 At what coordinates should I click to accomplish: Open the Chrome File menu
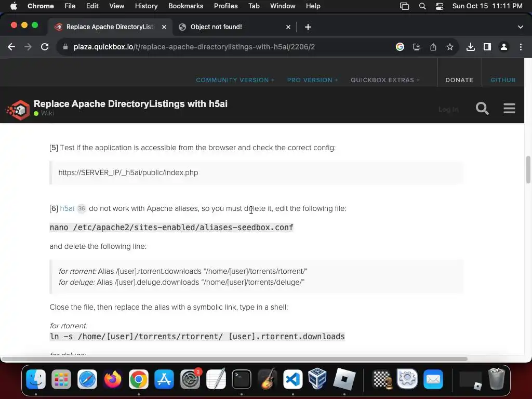pyautogui.click(x=70, y=6)
